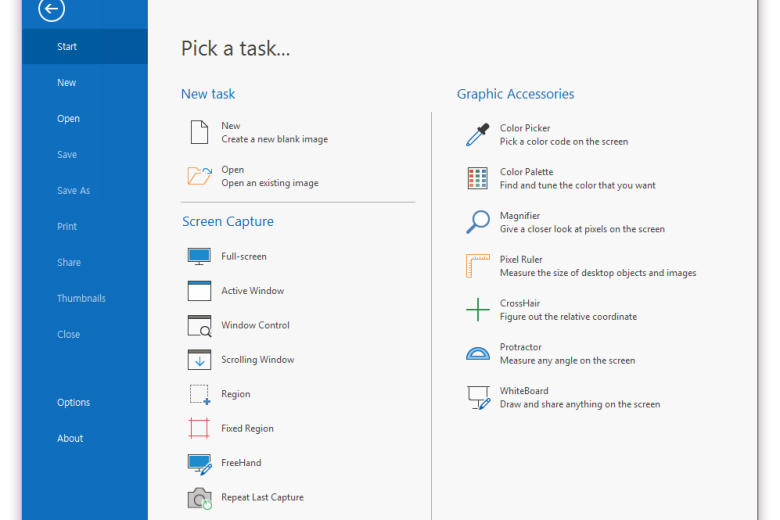Click 'Figure out the relative coordinate' text
Viewport: 780px width, 520px height.
coord(568,317)
